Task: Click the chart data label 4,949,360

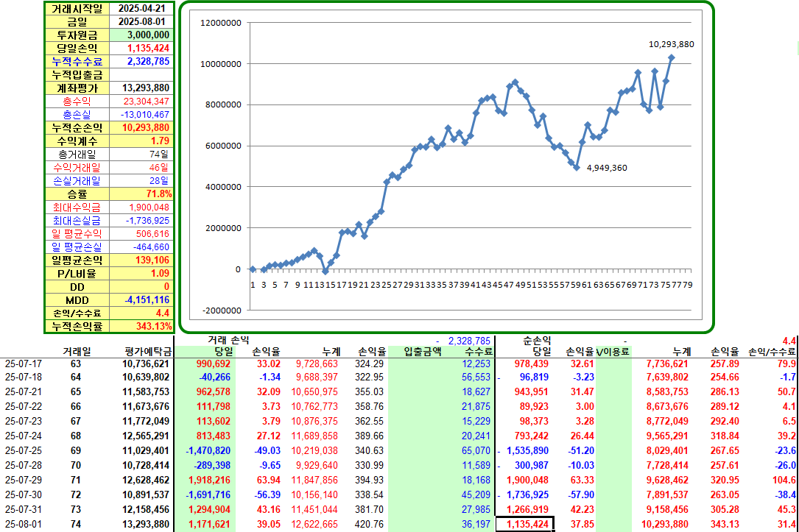Action: [x=607, y=168]
